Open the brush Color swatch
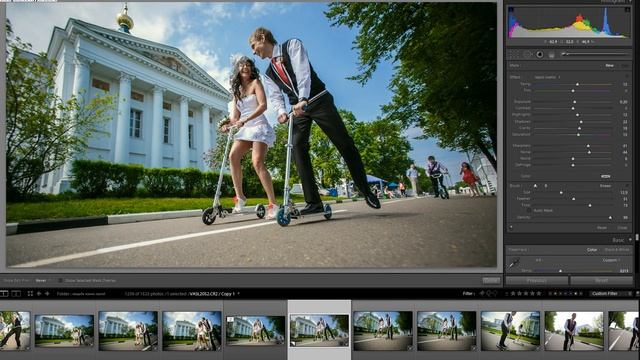This screenshot has height=360, width=640. coord(605,176)
